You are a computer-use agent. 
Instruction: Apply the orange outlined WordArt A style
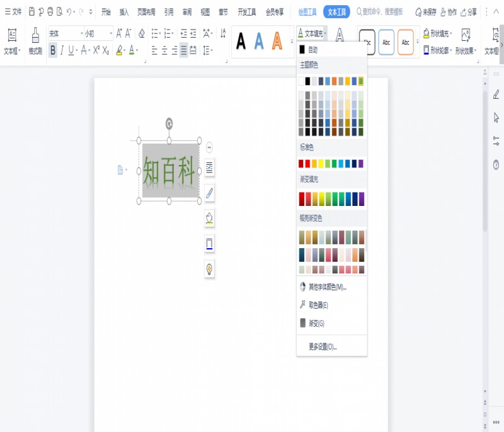pos(277,41)
